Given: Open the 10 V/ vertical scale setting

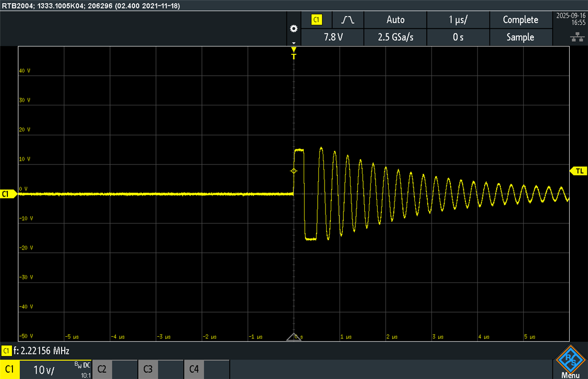Looking at the screenshot, I should [x=44, y=370].
